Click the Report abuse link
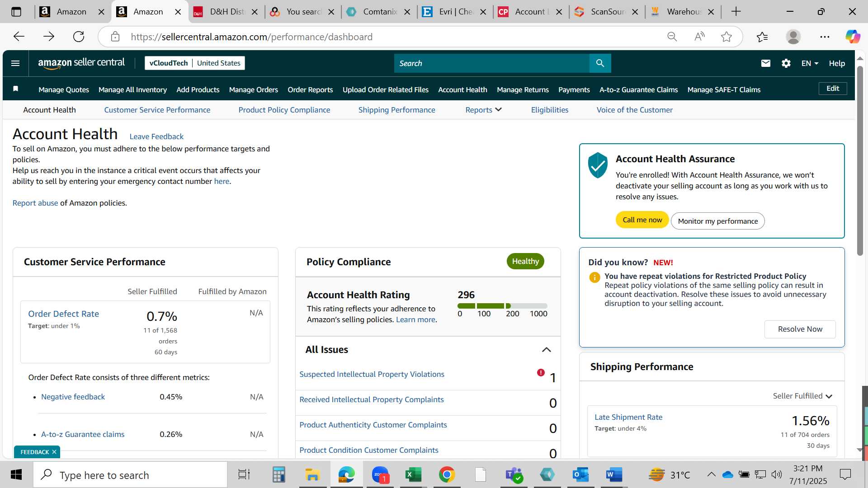This screenshot has height=488, width=868. click(x=35, y=203)
